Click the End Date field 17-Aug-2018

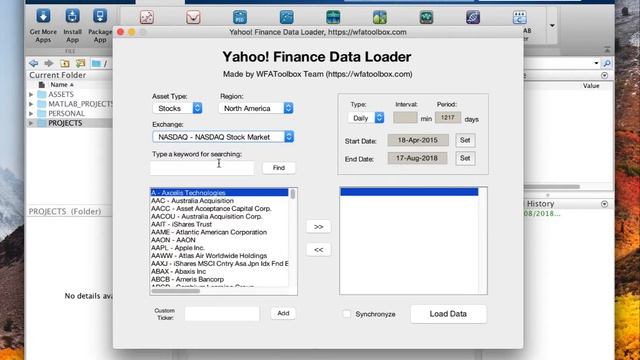(x=417, y=158)
